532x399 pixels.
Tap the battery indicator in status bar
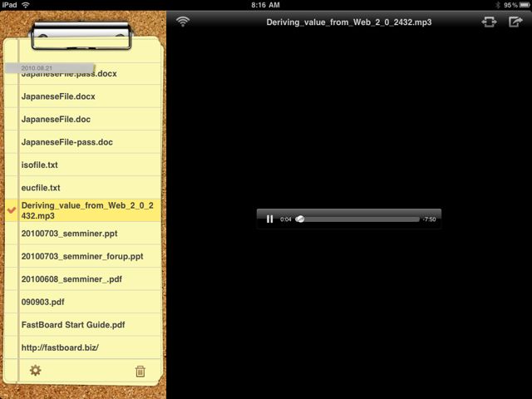[525, 5]
